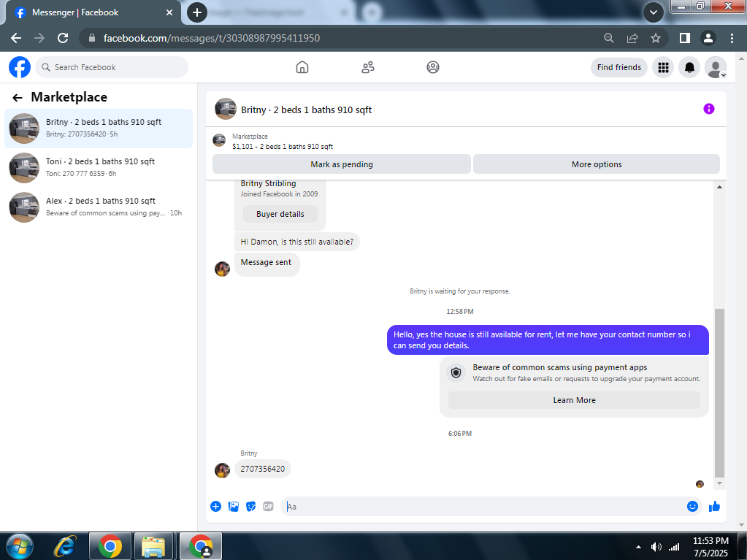The image size is (747, 560).
Task: Attach a photo with the image icon
Action: tap(234, 506)
